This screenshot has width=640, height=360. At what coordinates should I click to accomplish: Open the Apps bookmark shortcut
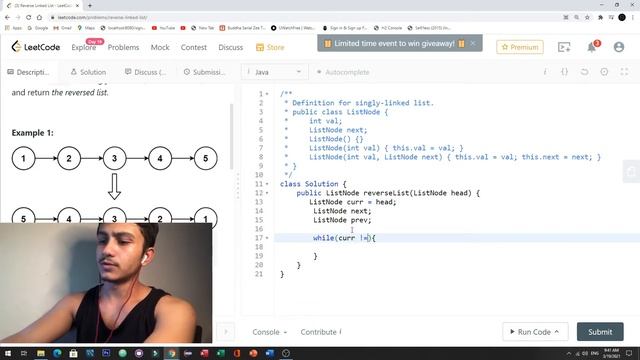point(13,28)
